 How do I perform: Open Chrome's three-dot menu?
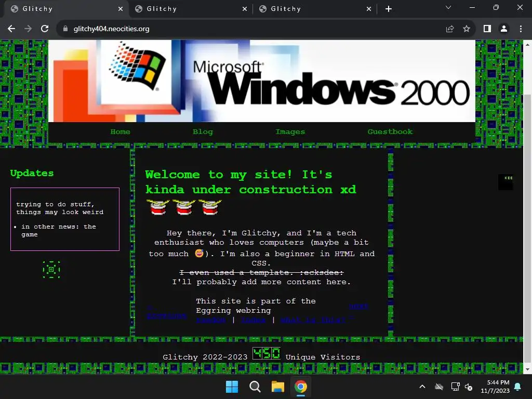[521, 29]
